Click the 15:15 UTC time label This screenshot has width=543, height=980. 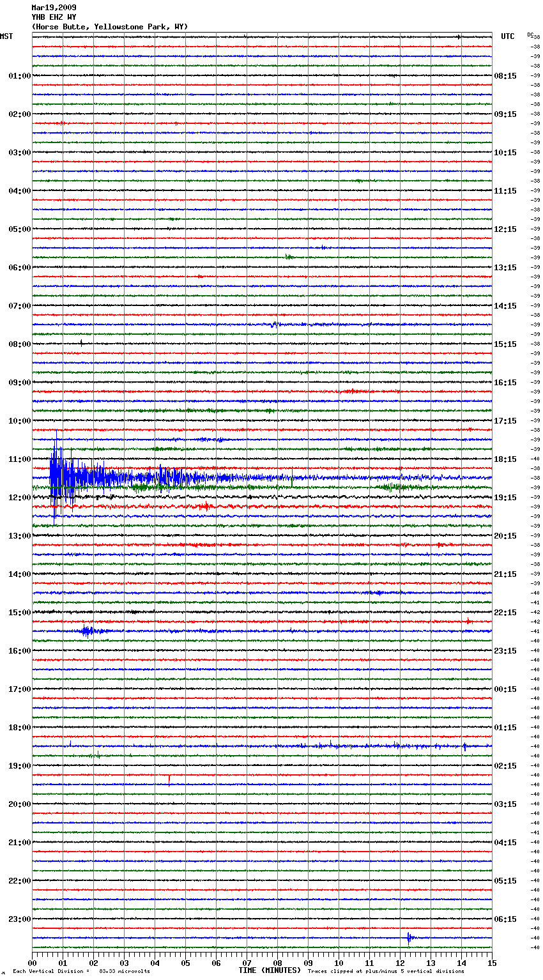(505, 344)
